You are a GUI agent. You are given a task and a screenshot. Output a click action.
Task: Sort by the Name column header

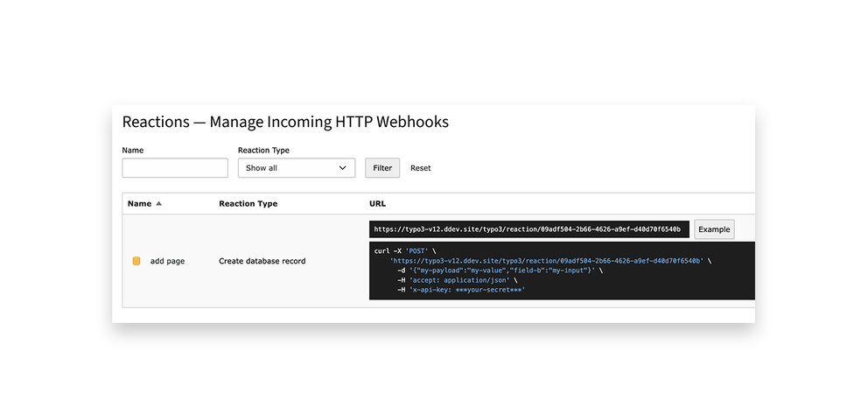[139, 203]
